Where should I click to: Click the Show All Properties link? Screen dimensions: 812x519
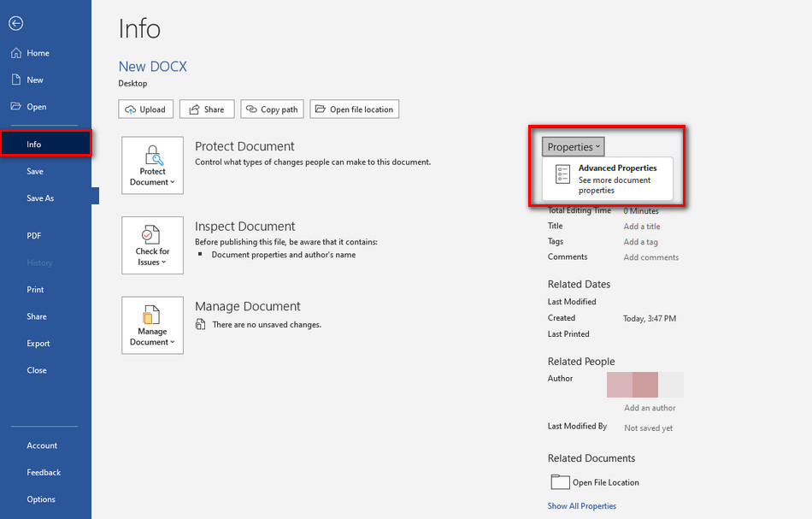582,505
